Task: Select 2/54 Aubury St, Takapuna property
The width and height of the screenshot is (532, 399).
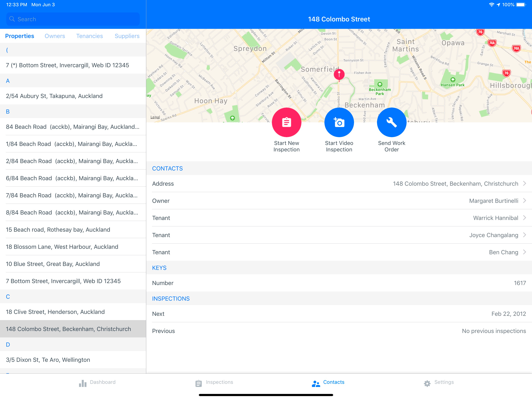Action: [x=73, y=96]
